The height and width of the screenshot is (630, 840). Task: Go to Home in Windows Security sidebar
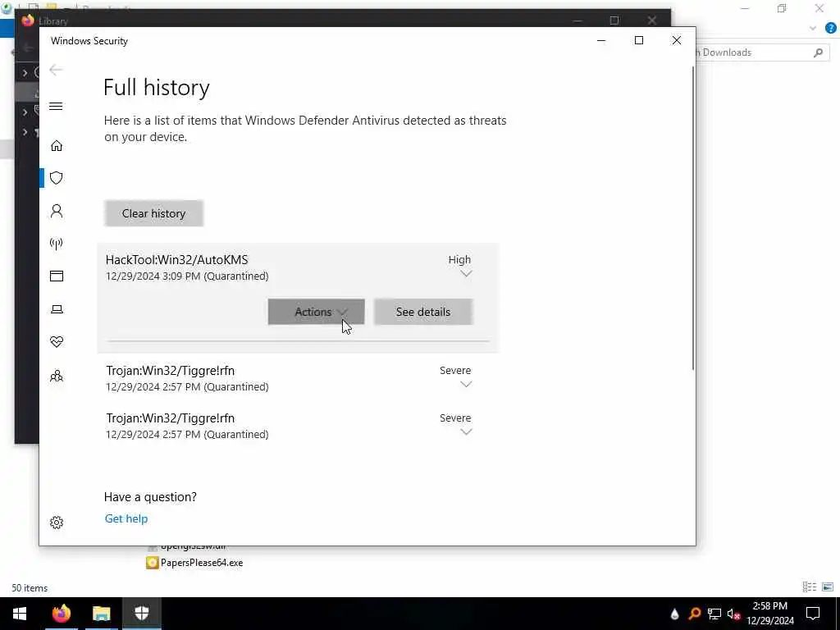(57, 146)
